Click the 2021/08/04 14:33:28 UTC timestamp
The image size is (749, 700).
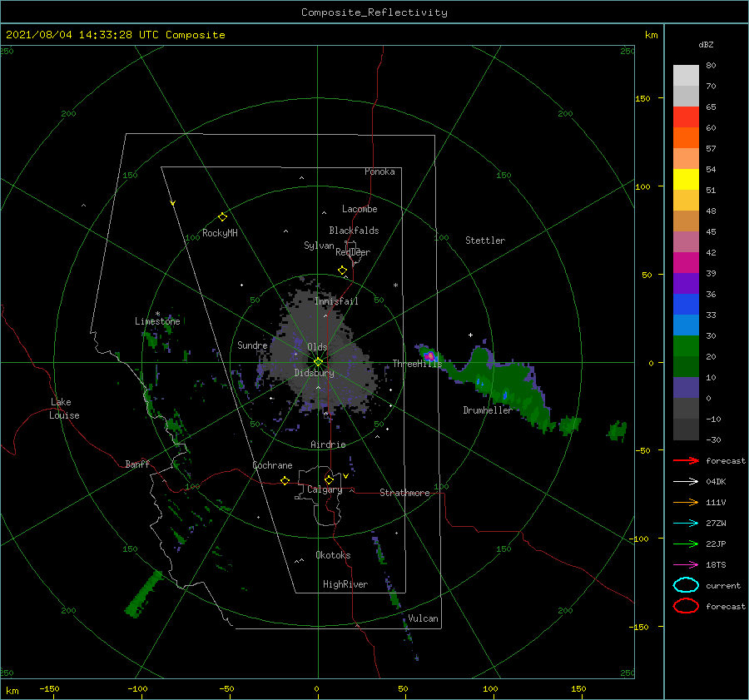82,35
